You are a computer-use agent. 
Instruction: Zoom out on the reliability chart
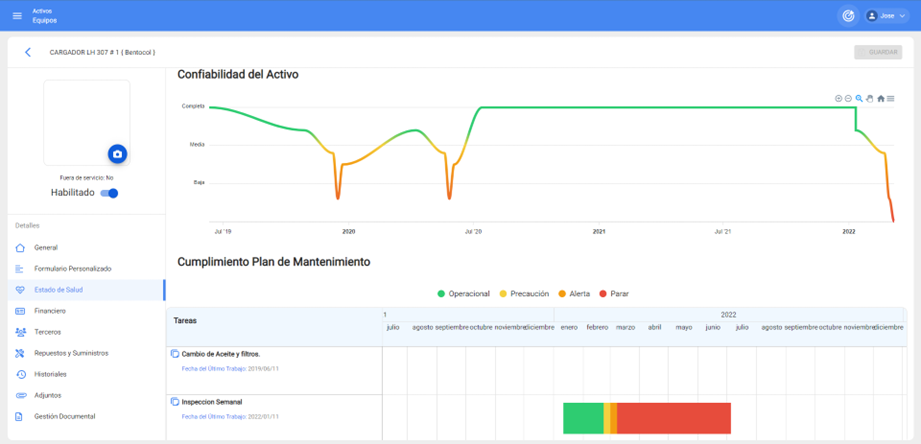pos(848,98)
